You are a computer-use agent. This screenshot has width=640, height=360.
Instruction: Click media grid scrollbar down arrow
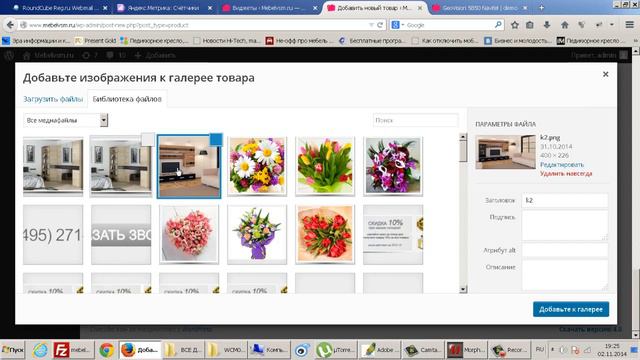click(x=463, y=289)
